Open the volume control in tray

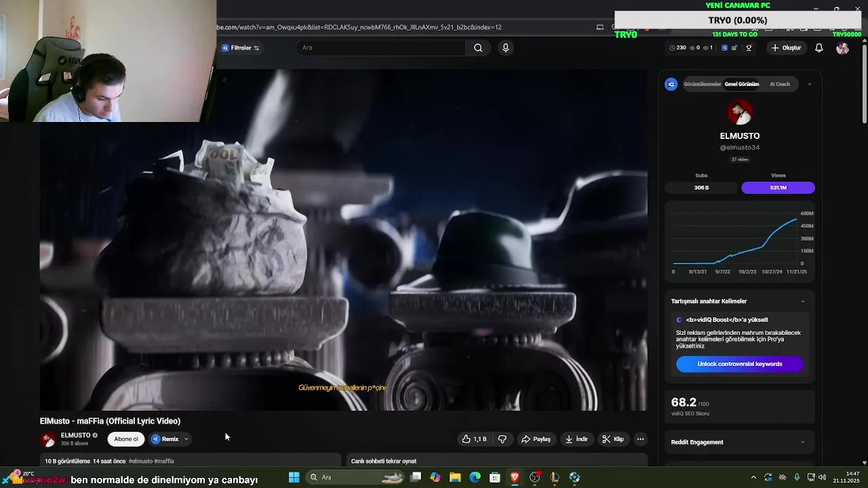pyautogui.click(x=823, y=477)
